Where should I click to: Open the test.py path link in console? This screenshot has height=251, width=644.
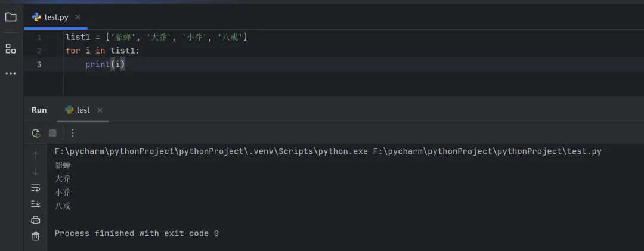click(x=487, y=151)
